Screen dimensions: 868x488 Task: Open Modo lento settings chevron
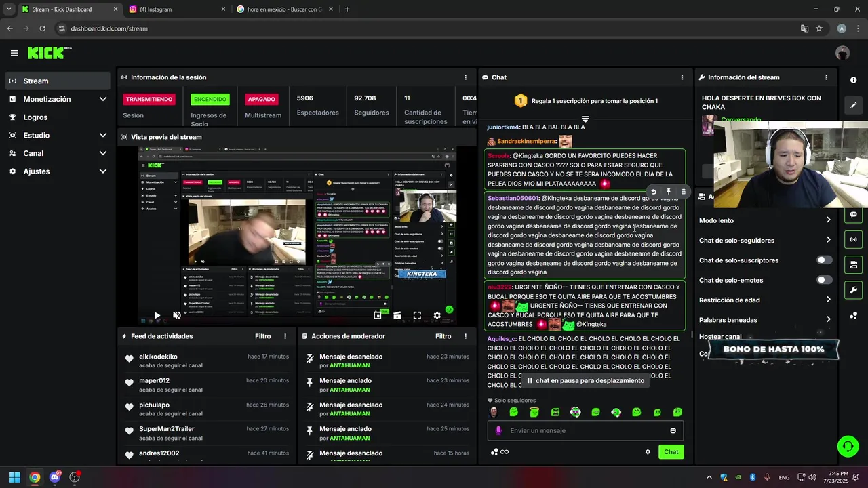pyautogui.click(x=828, y=220)
